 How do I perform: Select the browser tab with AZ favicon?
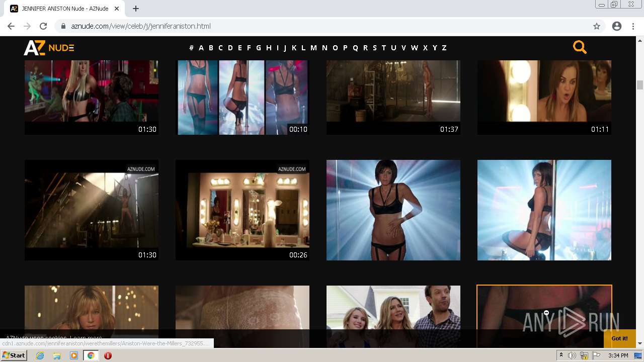point(64,9)
